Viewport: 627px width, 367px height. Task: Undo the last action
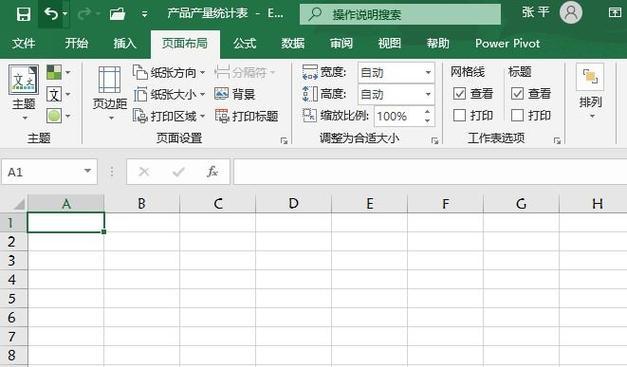tap(51, 14)
